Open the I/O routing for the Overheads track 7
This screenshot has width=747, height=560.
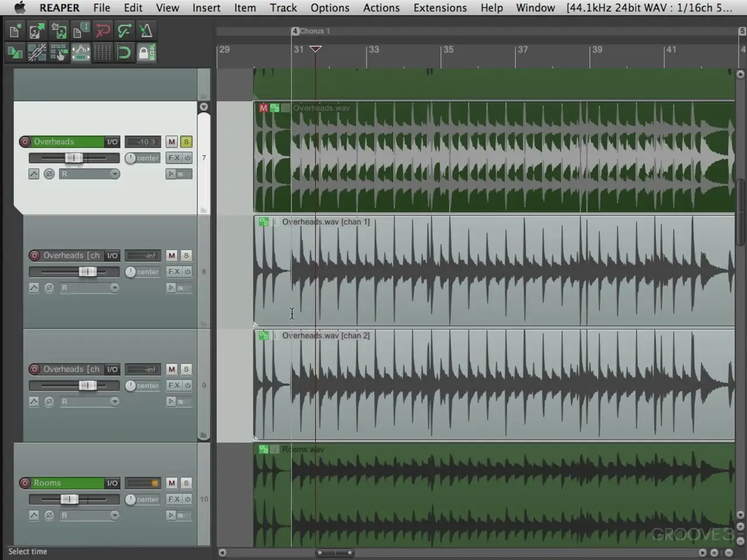(x=112, y=142)
